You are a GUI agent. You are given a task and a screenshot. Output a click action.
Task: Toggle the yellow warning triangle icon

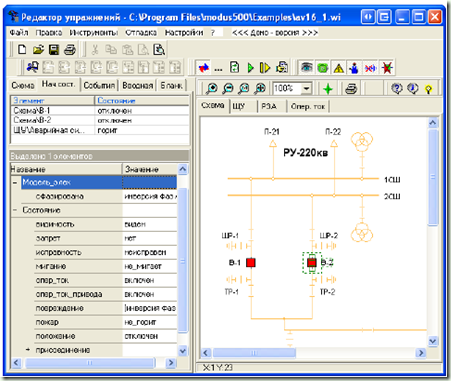tap(339, 68)
